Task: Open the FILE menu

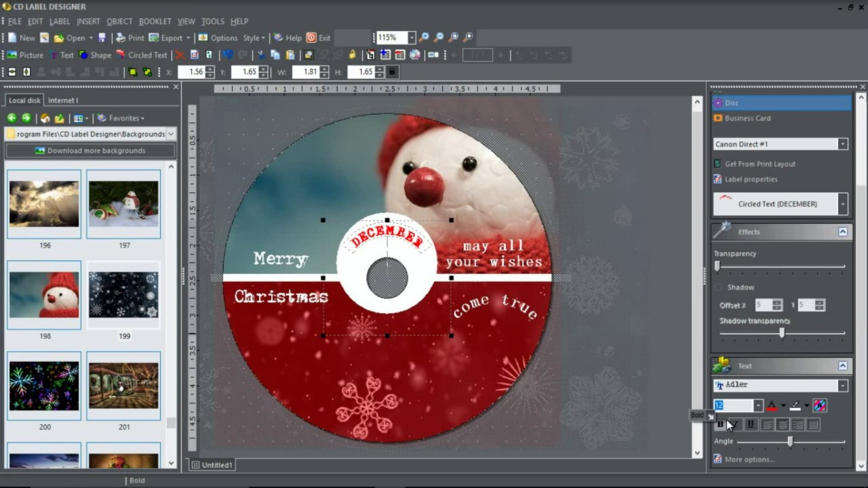Action: tap(14, 21)
